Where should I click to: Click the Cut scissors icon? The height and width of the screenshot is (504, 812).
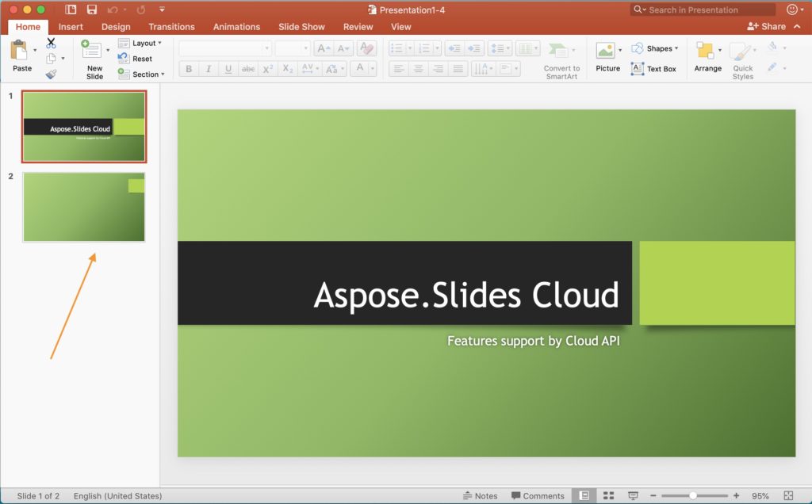click(x=51, y=43)
